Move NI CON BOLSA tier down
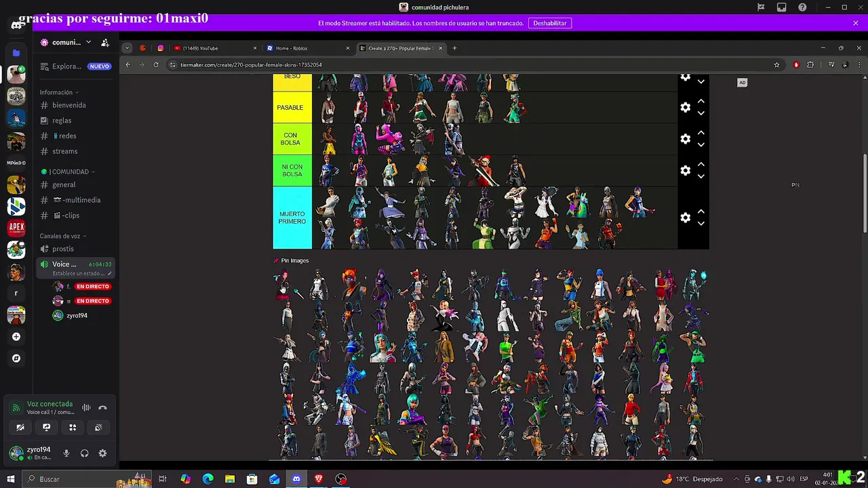 [x=701, y=176]
